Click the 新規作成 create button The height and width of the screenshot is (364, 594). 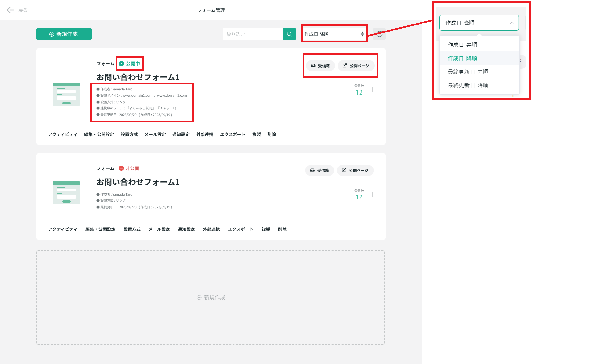coord(64,34)
